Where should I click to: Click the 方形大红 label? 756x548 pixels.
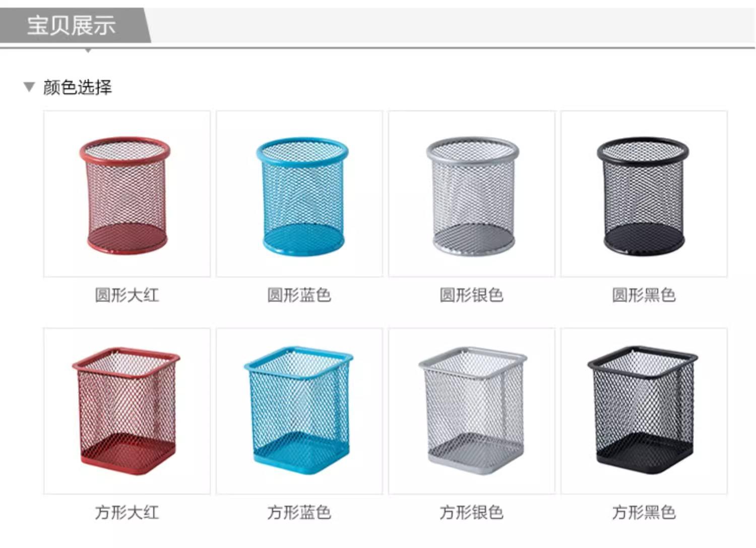(x=127, y=513)
